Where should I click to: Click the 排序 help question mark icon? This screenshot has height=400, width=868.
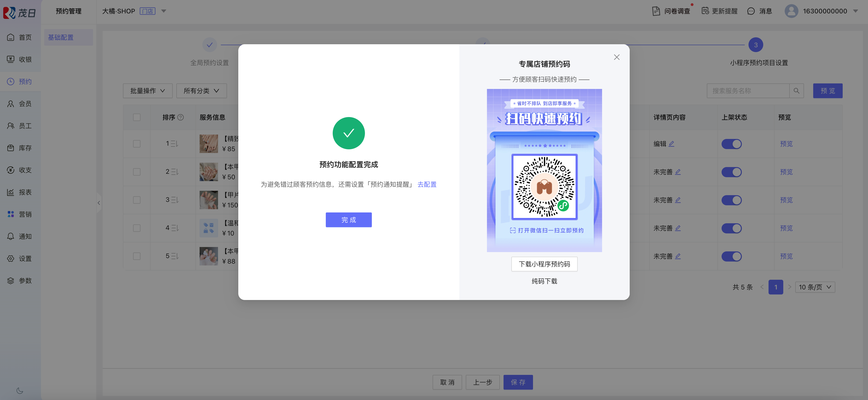(x=181, y=117)
